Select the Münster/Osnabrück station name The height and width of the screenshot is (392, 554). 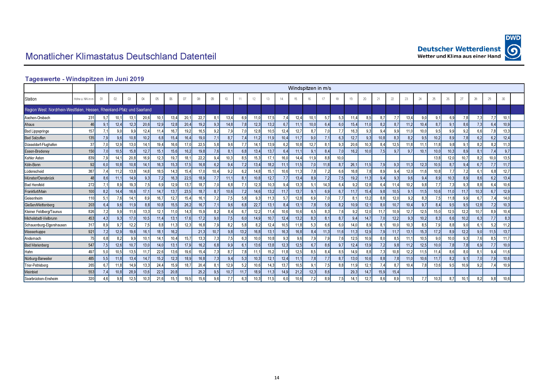39,178
